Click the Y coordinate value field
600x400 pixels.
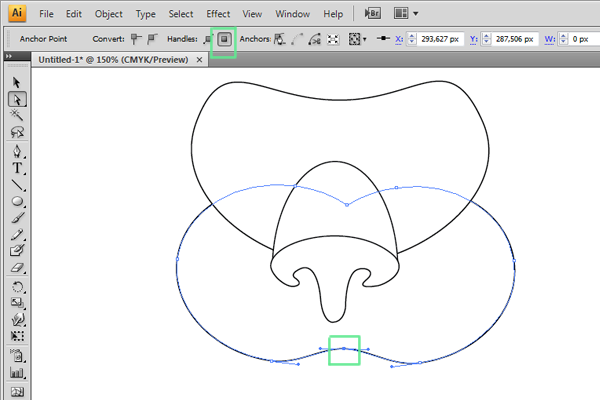511,39
